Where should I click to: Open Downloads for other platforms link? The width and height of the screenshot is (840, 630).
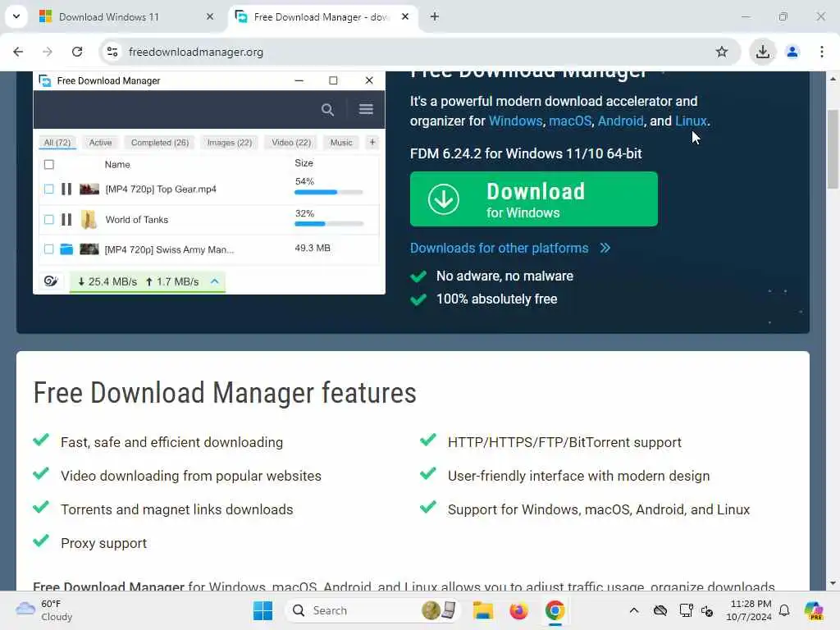click(499, 248)
